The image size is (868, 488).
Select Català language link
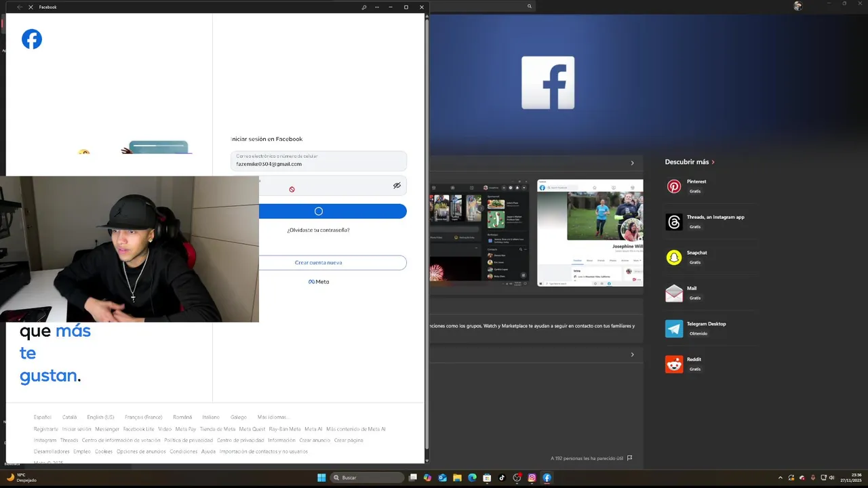(x=69, y=418)
